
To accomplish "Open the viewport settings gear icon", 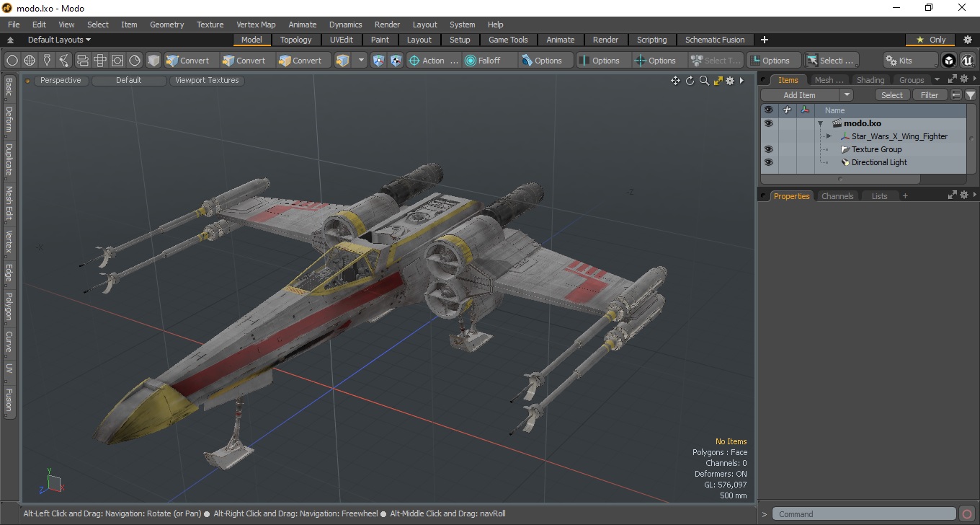I will point(730,81).
